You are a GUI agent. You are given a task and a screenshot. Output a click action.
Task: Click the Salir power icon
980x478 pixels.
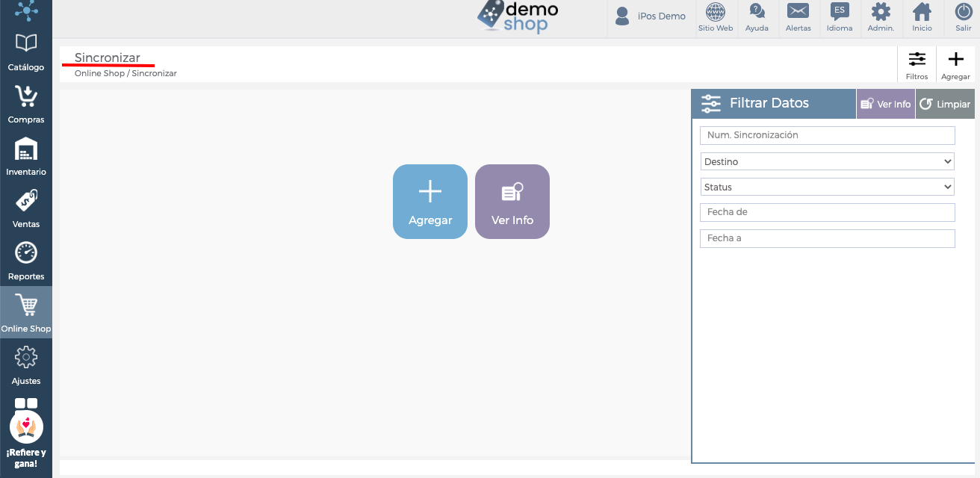(x=964, y=18)
